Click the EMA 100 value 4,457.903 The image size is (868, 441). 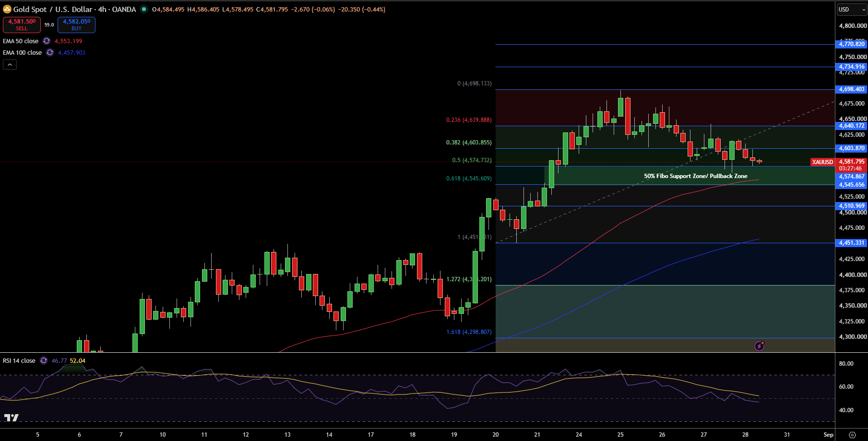pos(71,53)
